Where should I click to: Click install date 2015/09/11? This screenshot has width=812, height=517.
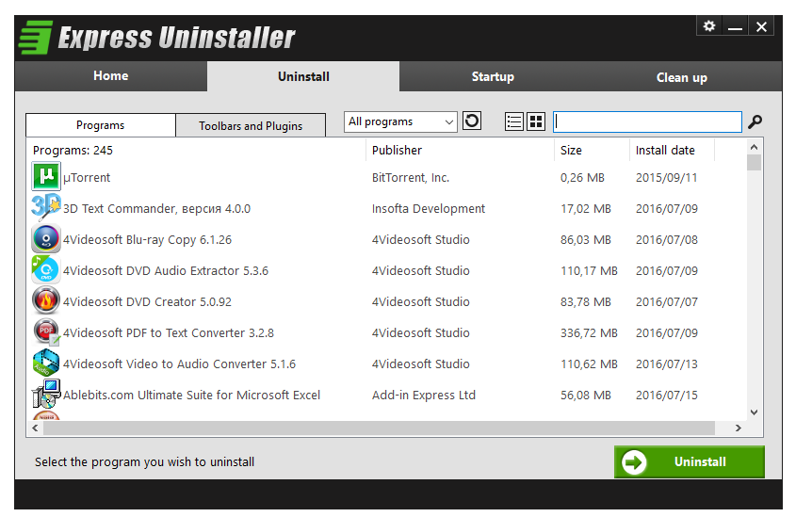pyautogui.click(x=667, y=177)
